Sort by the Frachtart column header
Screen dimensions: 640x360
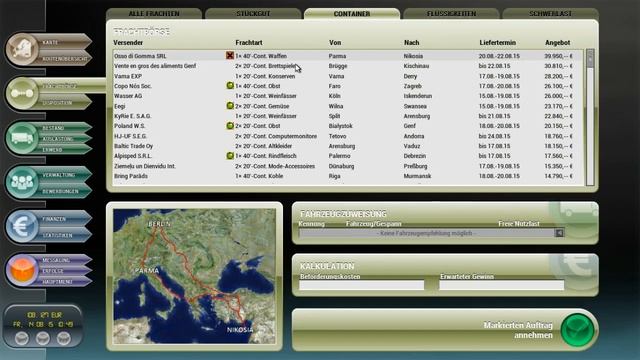[x=249, y=42]
